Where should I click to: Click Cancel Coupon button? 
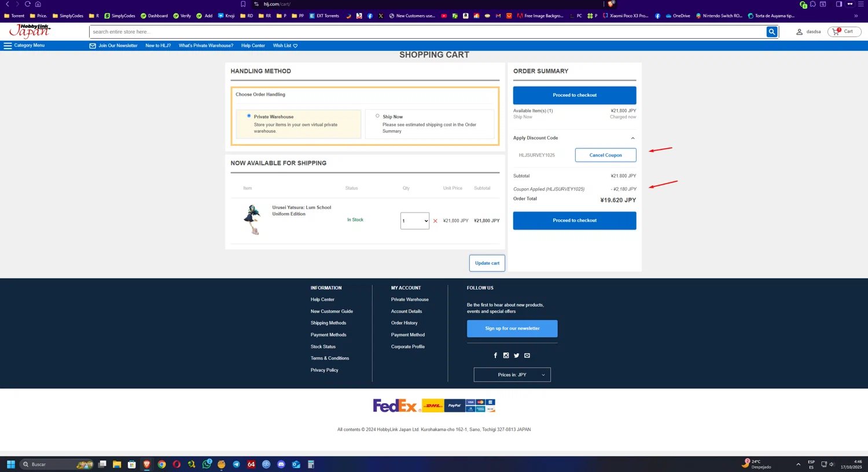click(605, 155)
